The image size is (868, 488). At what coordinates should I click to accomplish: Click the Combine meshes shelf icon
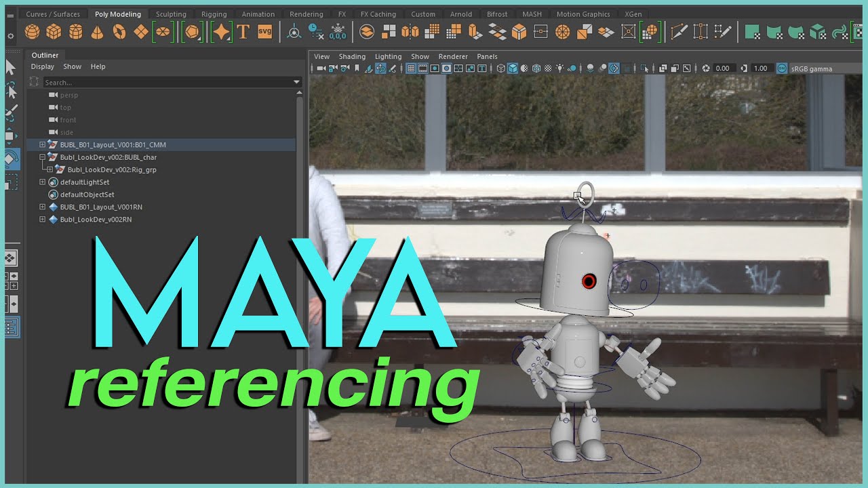(x=367, y=32)
